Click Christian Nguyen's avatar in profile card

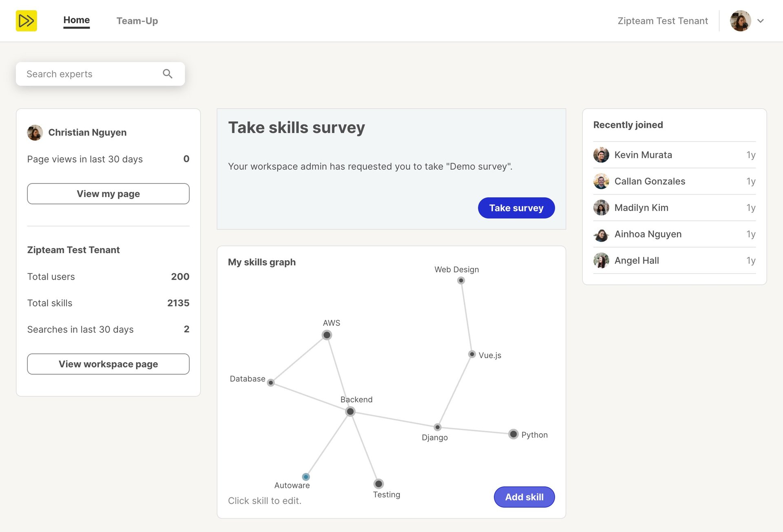35,132
